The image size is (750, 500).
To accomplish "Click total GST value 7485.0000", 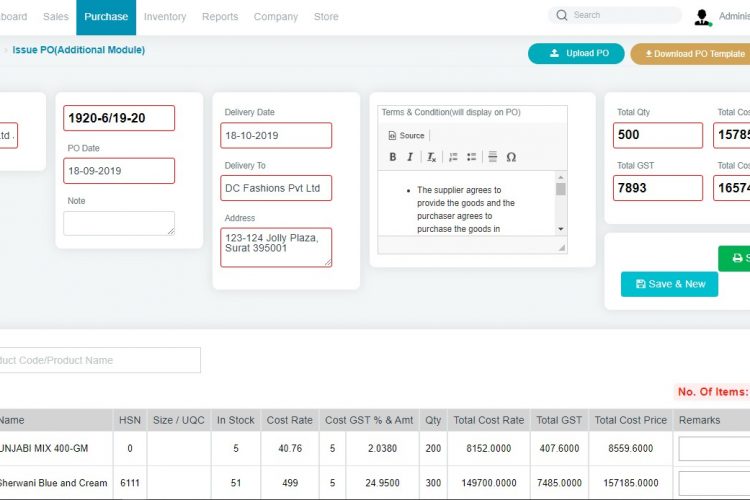I will 559,483.
